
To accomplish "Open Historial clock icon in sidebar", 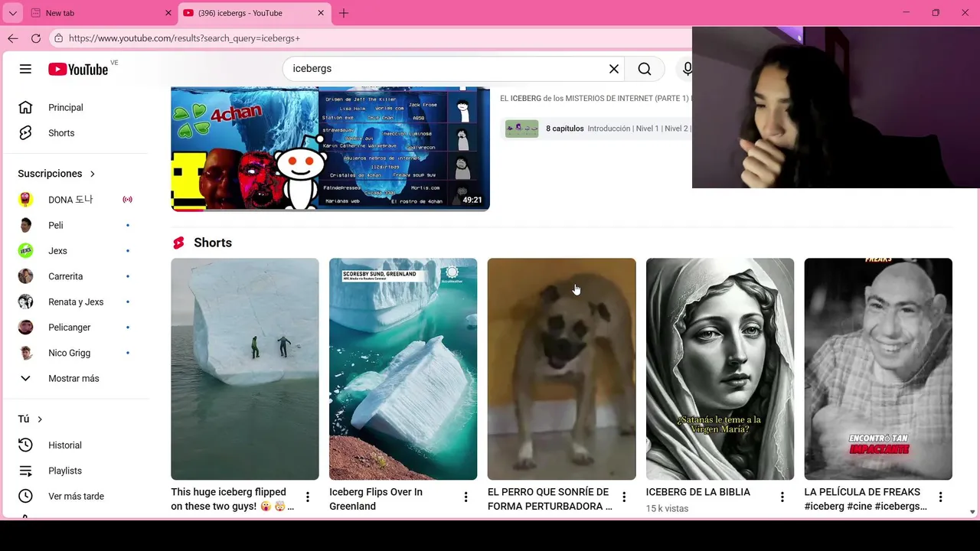I will click(x=25, y=445).
